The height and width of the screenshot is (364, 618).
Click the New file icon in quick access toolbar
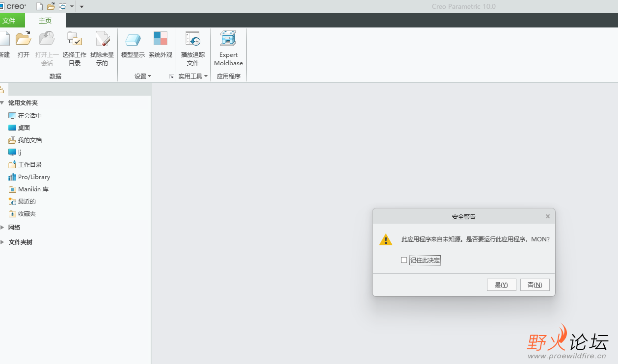pyautogui.click(x=40, y=6)
